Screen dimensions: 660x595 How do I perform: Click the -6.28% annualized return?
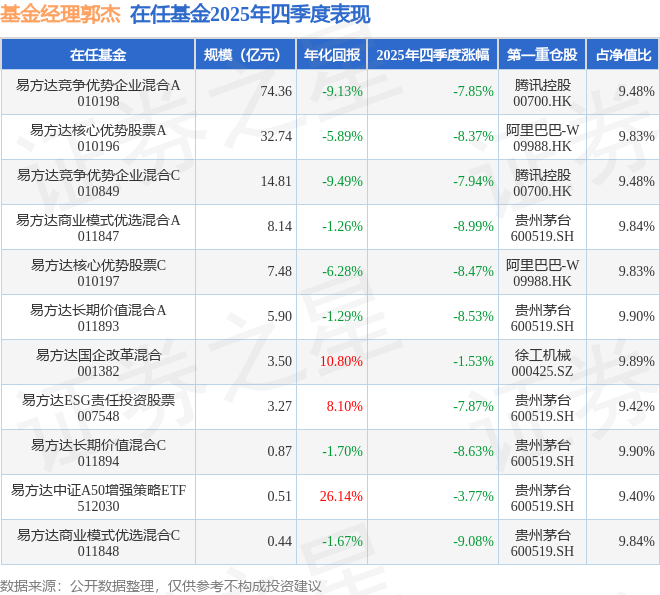click(x=342, y=271)
